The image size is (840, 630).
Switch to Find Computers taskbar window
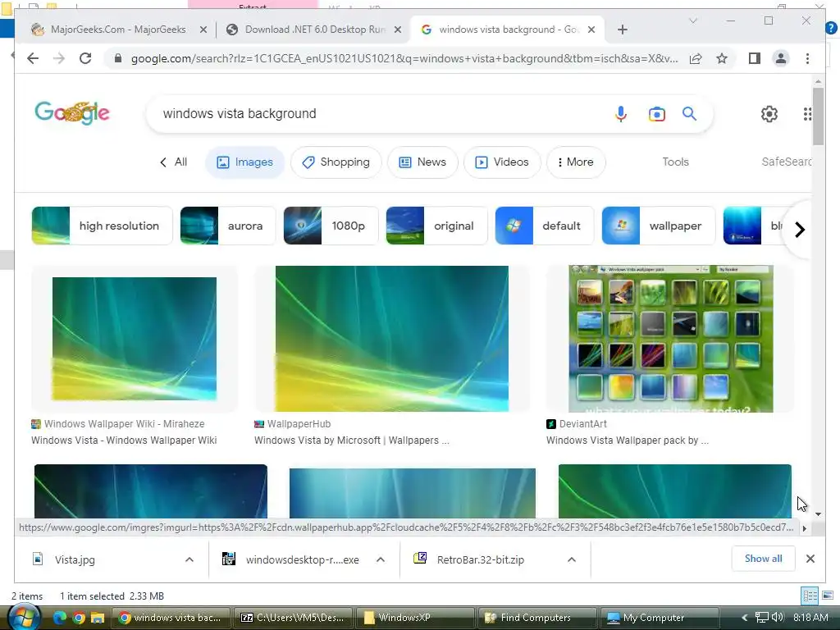tap(536, 618)
